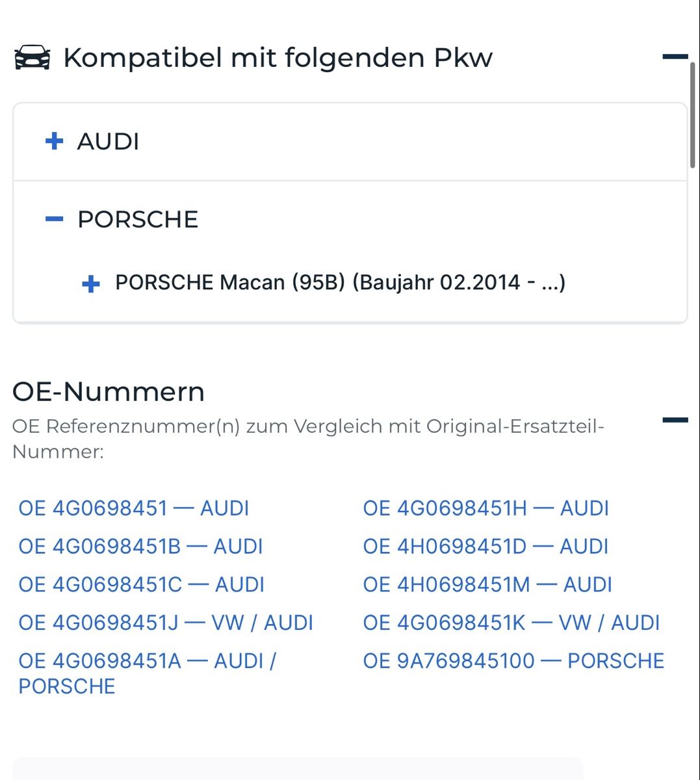700x780 pixels.
Task: Click the PORSCHE brand label
Action: (137, 220)
